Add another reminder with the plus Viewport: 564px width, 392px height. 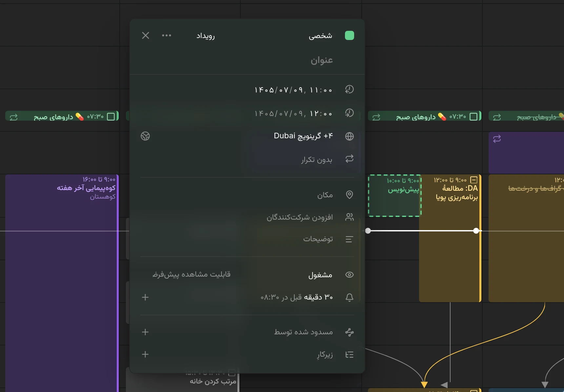tap(145, 297)
